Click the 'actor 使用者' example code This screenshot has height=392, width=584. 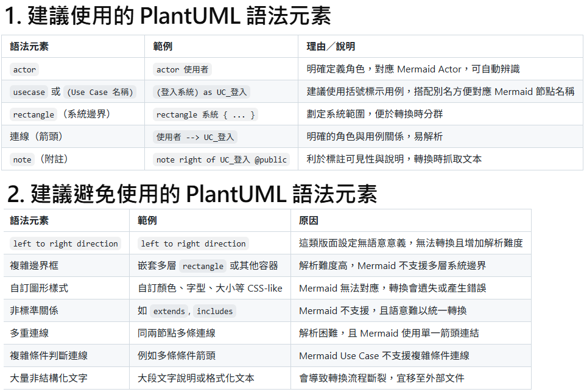[183, 69]
